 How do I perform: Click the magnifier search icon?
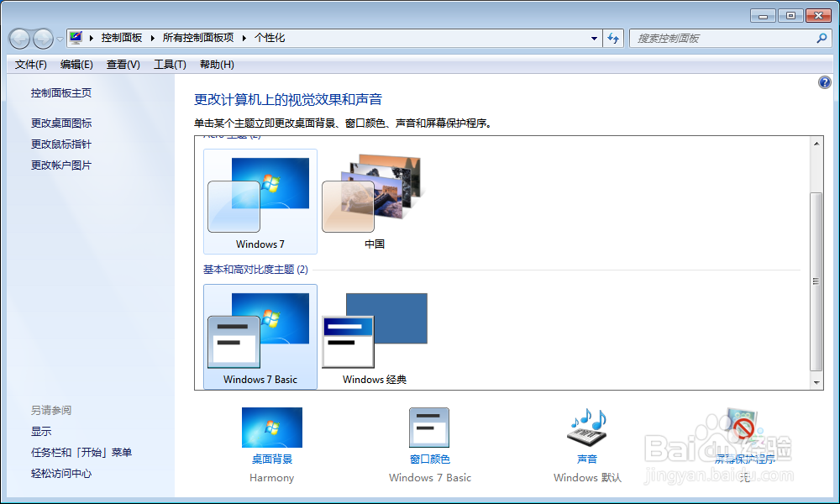point(822,38)
